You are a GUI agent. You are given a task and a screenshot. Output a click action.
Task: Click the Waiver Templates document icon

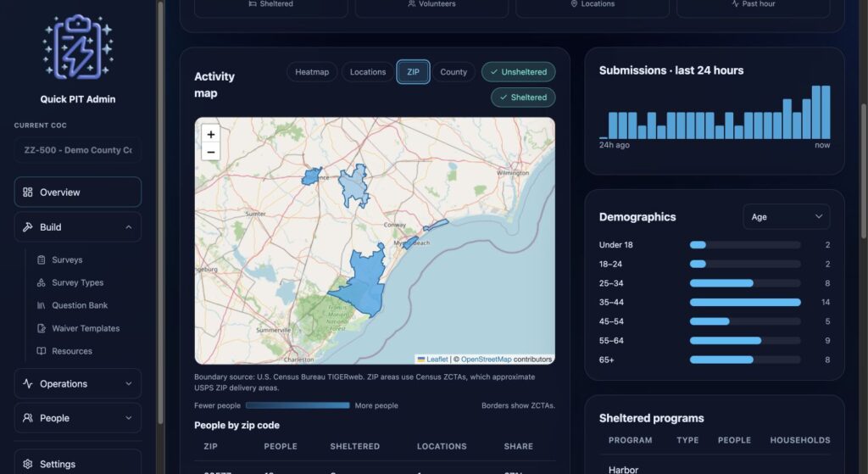click(x=41, y=328)
